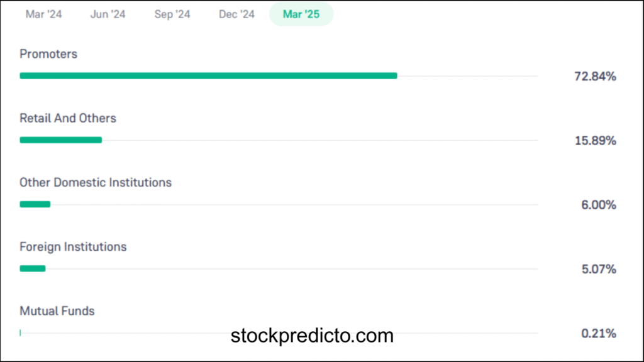The image size is (644, 362).
Task: Click the Mutual Funds label
Action: [x=57, y=311]
